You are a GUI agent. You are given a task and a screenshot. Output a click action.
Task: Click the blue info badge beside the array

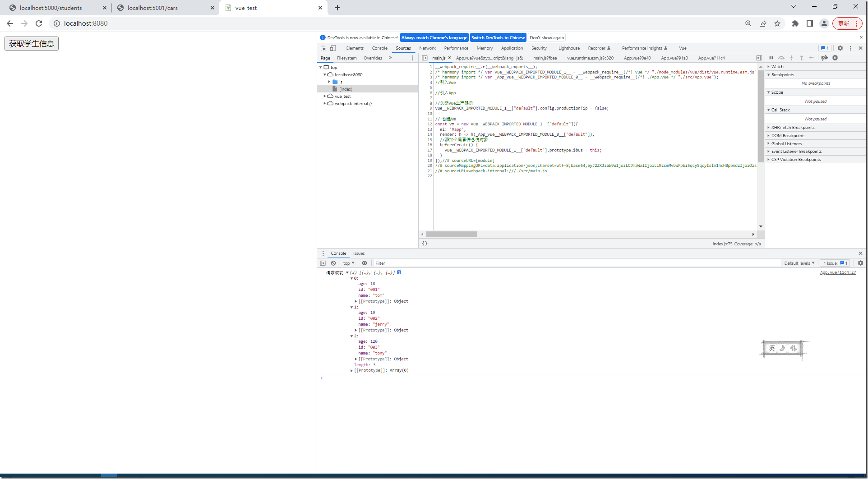click(399, 272)
